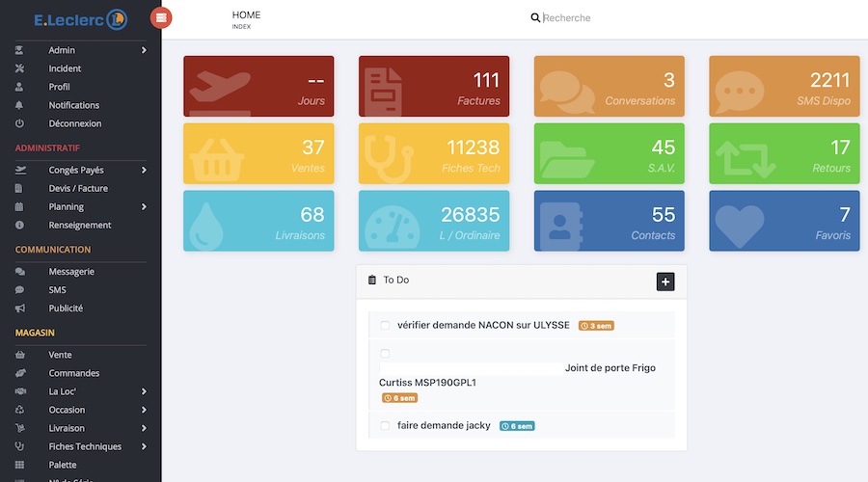
Task: Open Devis / Facture in the sidebar
Action: click(78, 189)
